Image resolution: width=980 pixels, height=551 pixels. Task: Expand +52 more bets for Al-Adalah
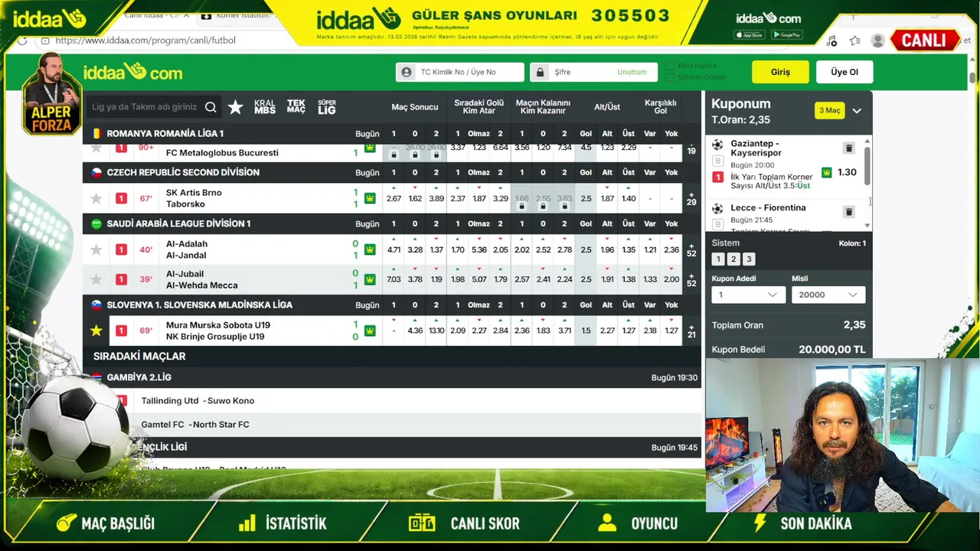[691, 249]
